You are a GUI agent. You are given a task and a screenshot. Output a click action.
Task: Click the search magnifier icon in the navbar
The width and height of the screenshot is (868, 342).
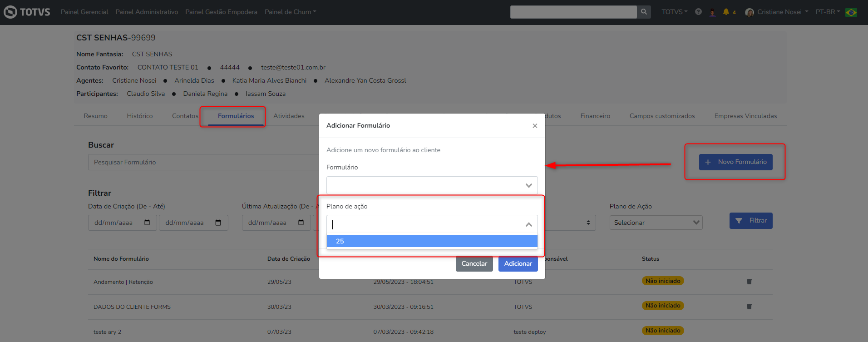[x=644, y=12]
